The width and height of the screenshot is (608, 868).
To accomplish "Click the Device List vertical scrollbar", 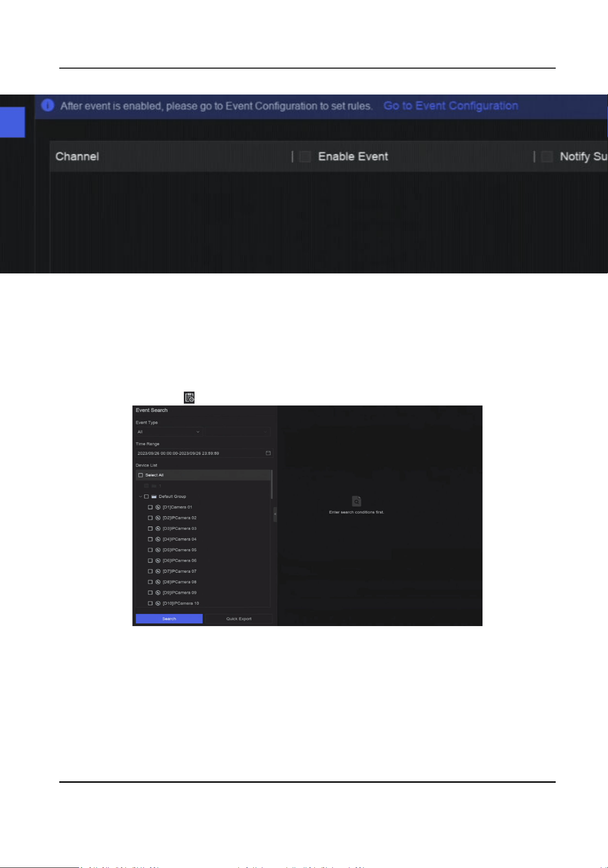I will coord(271,484).
